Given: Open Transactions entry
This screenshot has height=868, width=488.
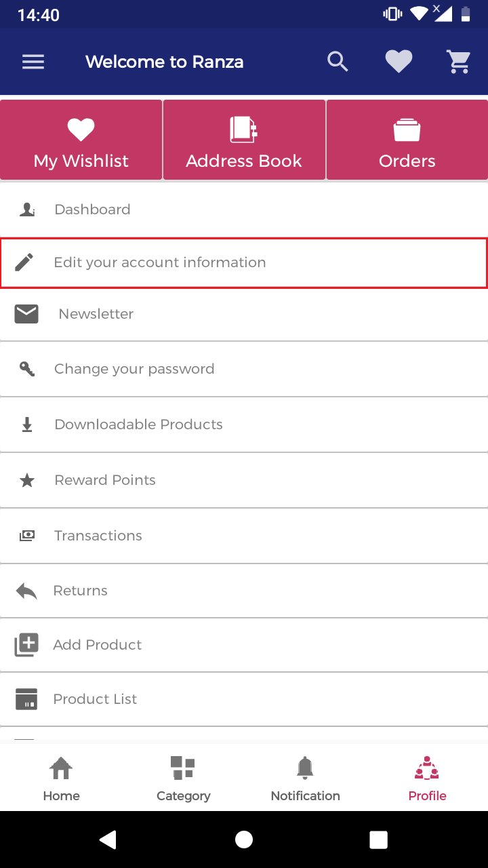Looking at the screenshot, I should pos(244,536).
